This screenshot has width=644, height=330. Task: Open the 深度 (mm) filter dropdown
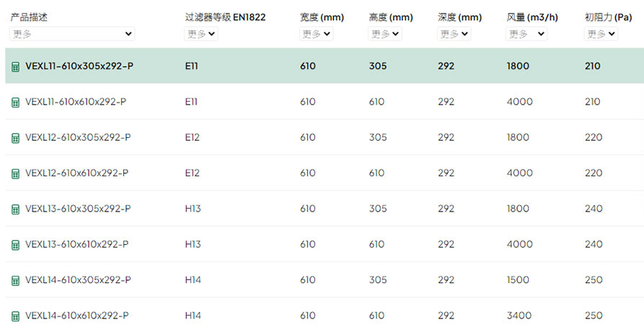click(454, 34)
